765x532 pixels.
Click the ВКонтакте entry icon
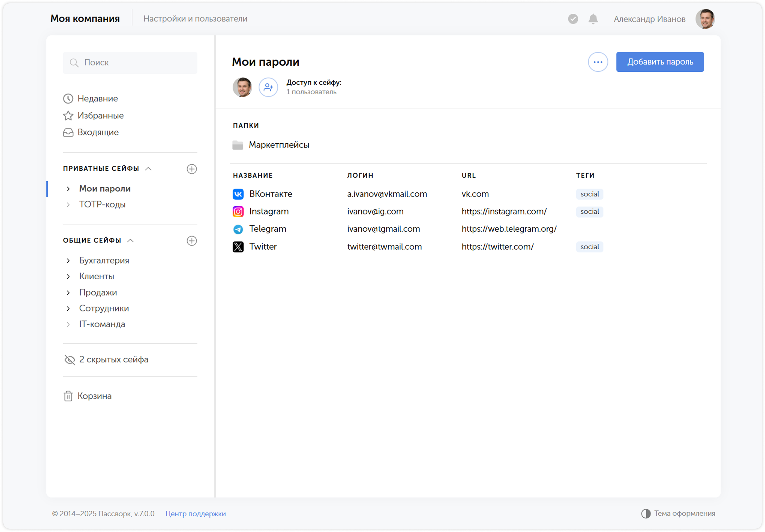coord(238,194)
